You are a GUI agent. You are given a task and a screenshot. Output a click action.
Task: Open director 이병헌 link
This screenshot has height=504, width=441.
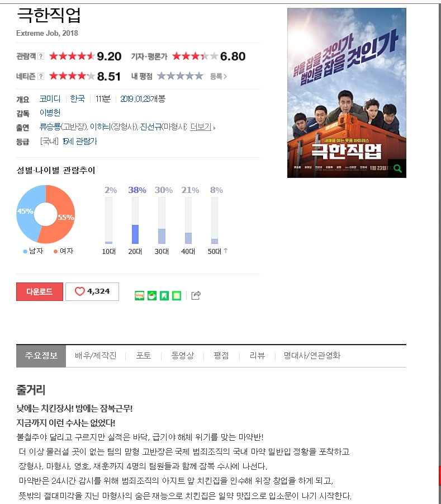click(x=50, y=113)
